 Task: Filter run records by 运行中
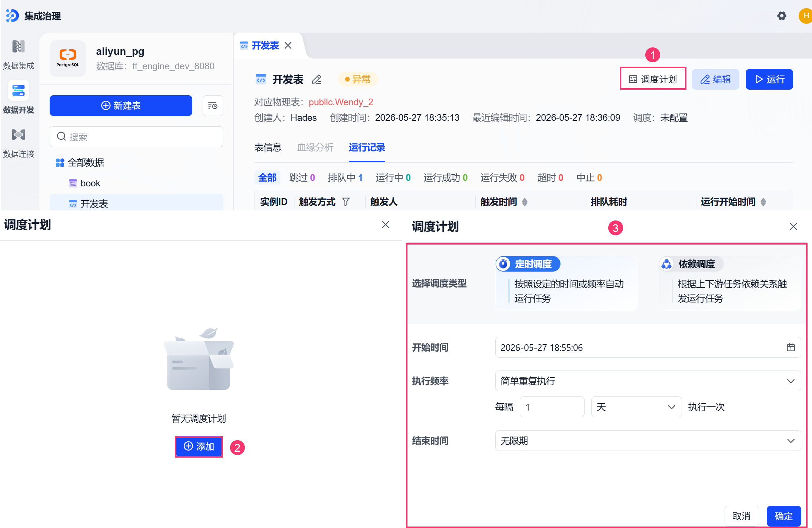(393, 177)
